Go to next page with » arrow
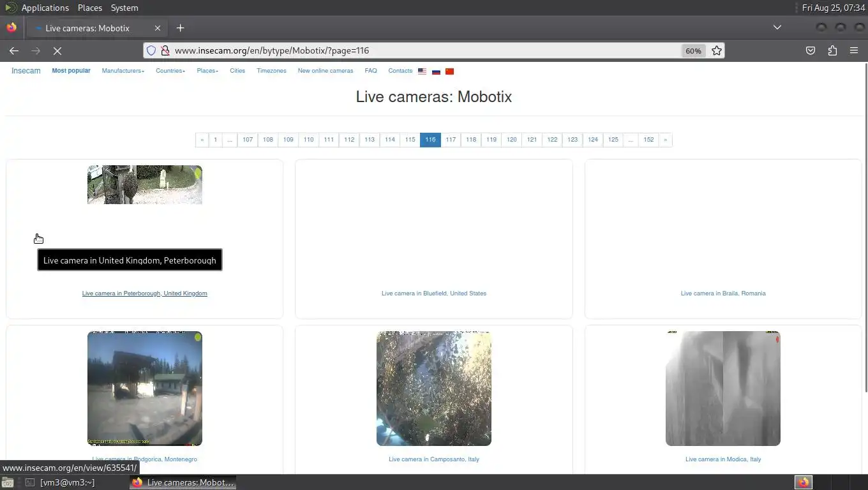868x490 pixels. 665,140
